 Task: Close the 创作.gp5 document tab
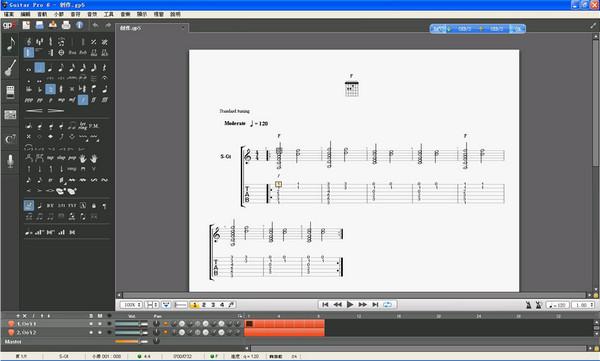point(183,28)
